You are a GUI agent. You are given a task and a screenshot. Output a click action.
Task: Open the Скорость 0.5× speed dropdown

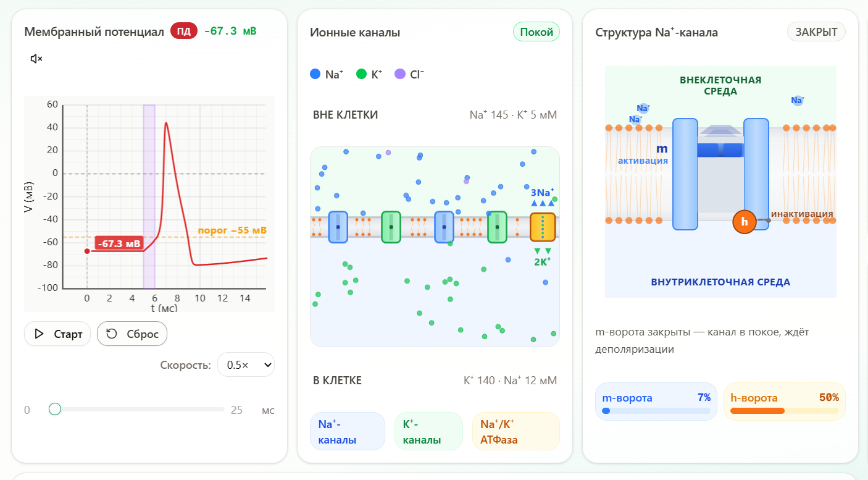(246, 364)
